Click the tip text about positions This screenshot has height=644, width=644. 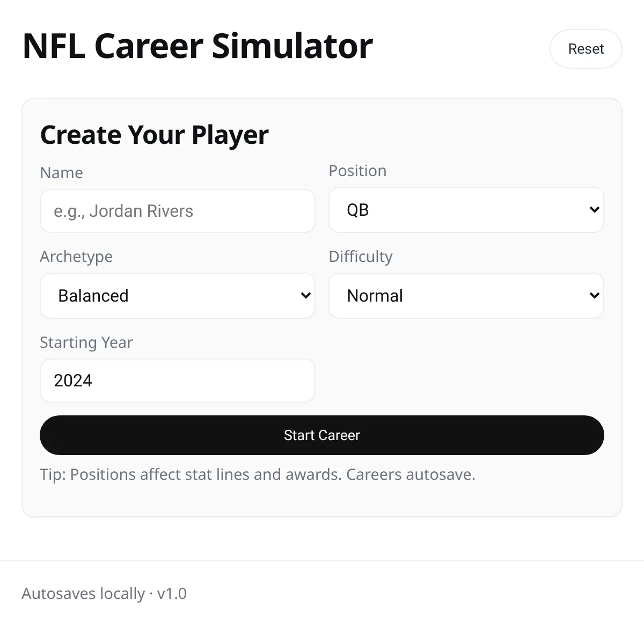coord(258,474)
